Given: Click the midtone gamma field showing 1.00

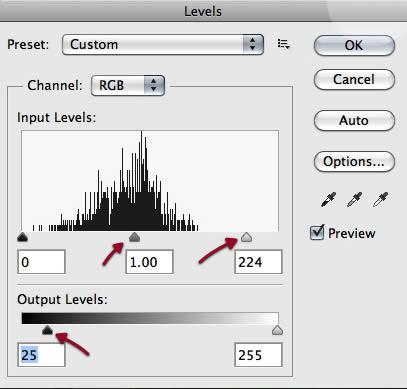Looking at the screenshot, I should (x=149, y=262).
